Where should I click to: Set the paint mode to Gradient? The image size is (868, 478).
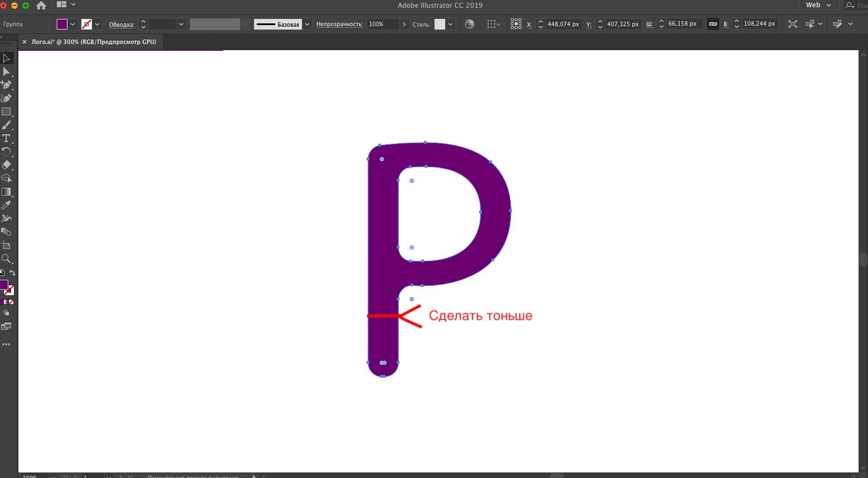(x=6, y=302)
